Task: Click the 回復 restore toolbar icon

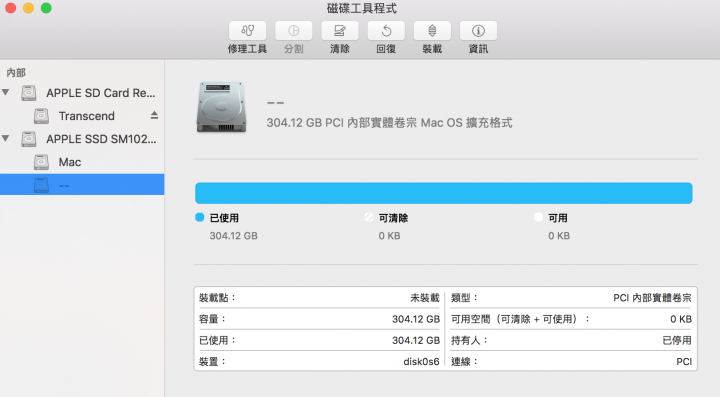Action: coord(386,31)
